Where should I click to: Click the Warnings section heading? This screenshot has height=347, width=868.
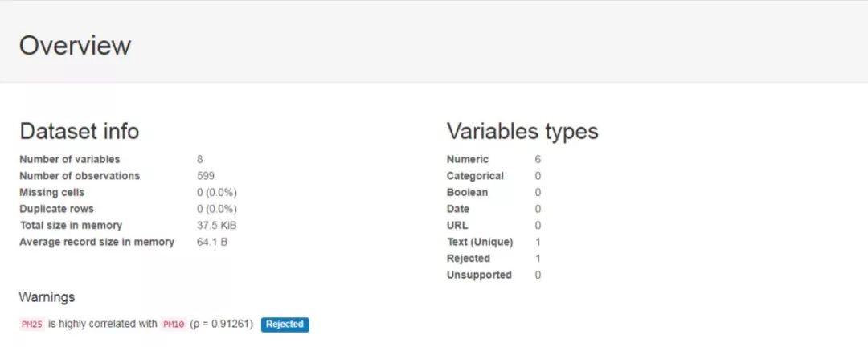click(47, 297)
